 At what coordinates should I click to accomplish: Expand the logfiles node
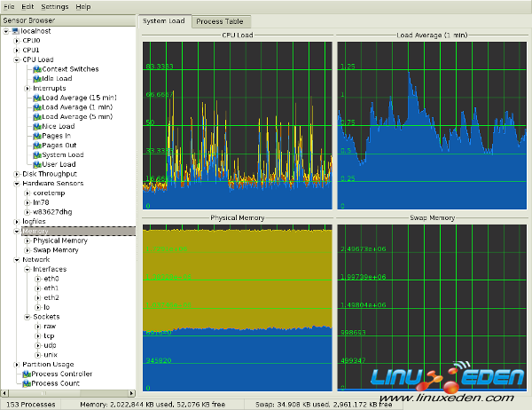tap(17, 222)
